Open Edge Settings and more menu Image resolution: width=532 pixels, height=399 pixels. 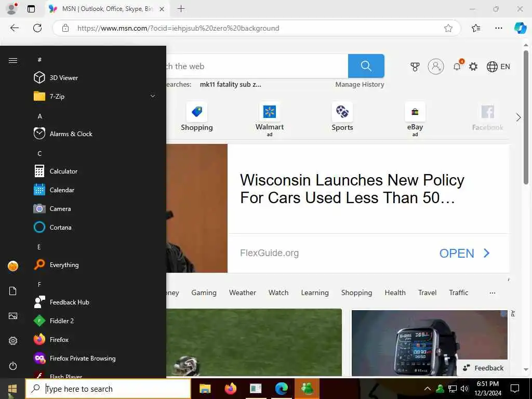pos(498,28)
